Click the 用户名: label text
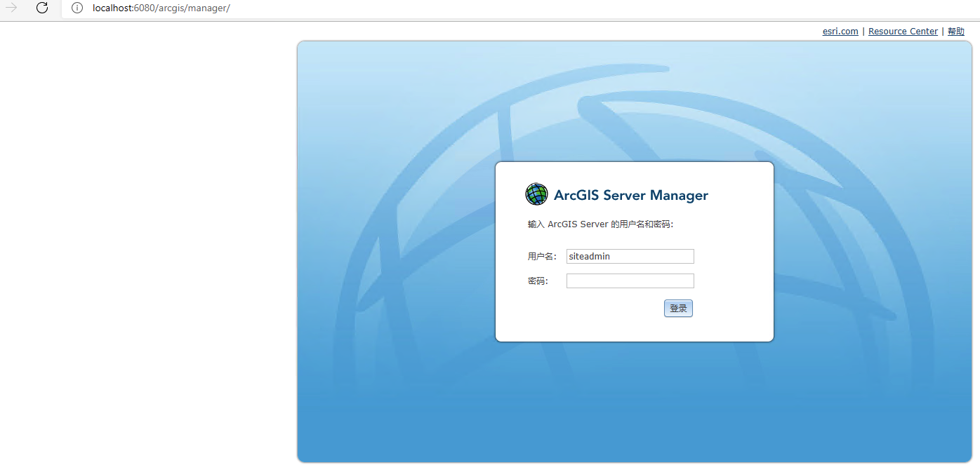 tap(542, 257)
